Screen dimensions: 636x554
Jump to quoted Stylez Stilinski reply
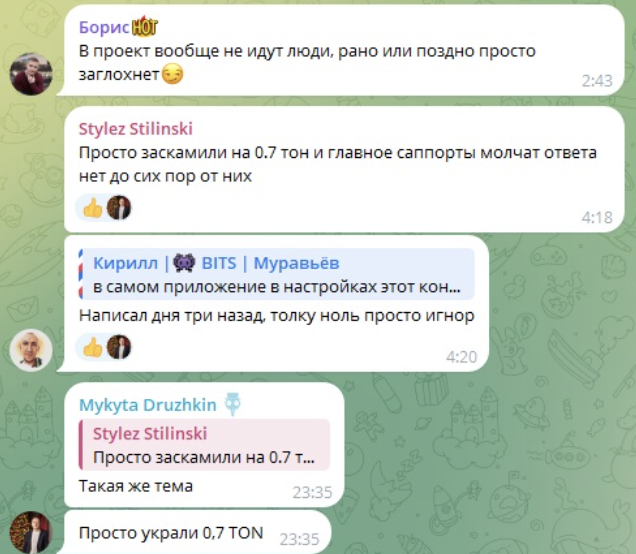coord(204,445)
